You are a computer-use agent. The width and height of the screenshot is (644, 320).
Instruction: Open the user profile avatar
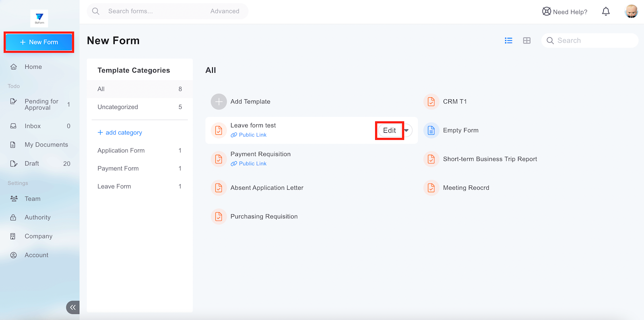[x=631, y=11]
